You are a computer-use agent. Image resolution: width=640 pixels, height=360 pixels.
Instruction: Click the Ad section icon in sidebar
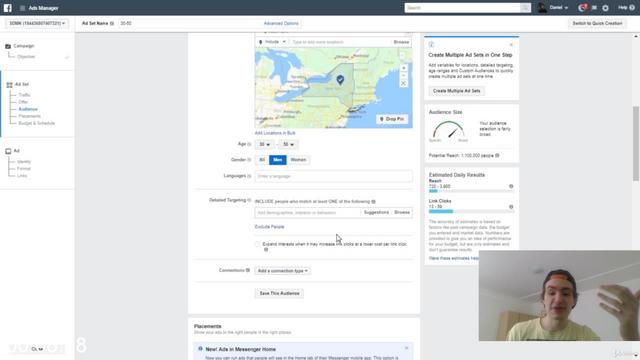click(8, 151)
